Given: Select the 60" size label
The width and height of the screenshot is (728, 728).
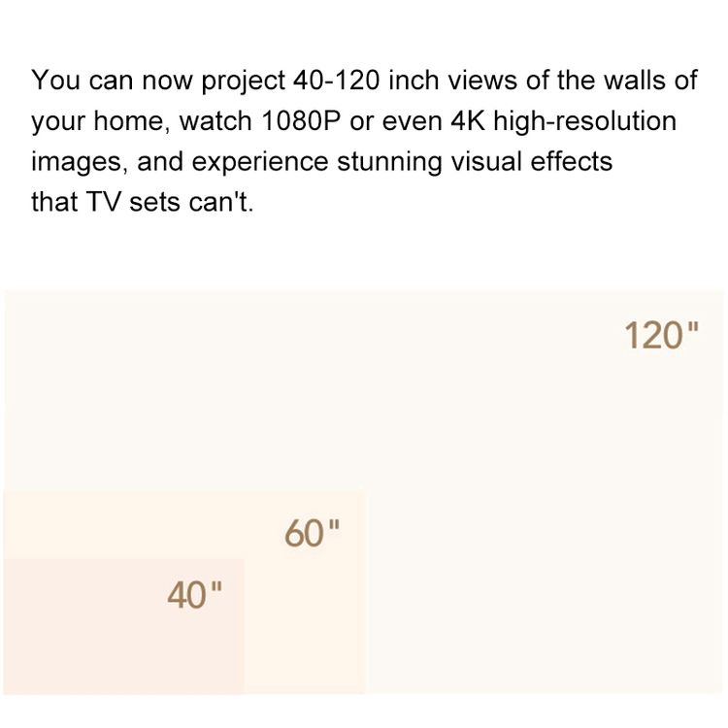Looking at the screenshot, I should pos(312,533).
